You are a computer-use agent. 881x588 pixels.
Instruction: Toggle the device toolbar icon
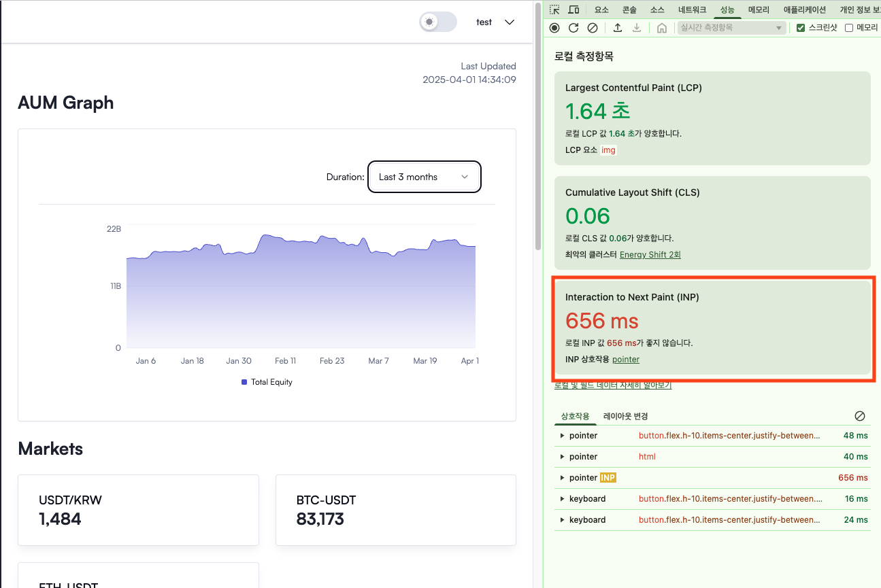coord(574,10)
